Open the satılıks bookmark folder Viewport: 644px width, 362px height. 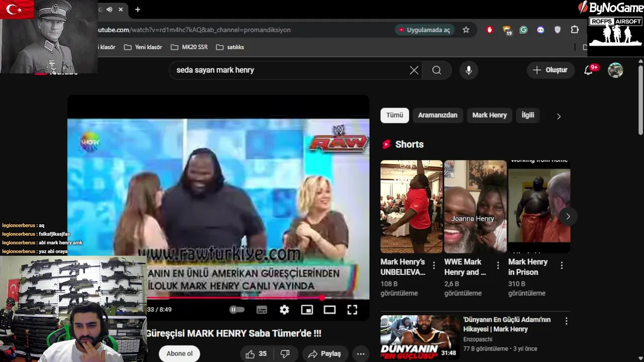230,47
